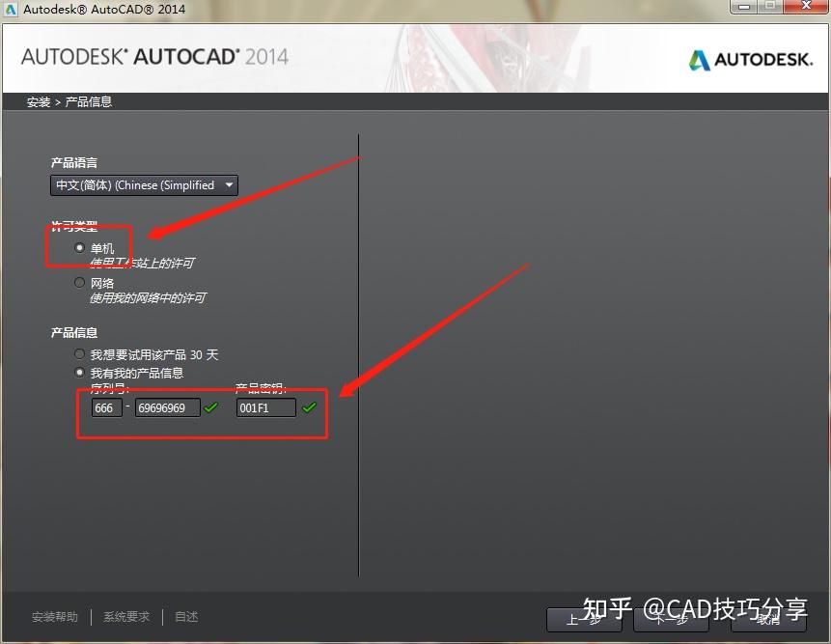
Task: Click the 取消 cancel button
Action: click(x=768, y=619)
